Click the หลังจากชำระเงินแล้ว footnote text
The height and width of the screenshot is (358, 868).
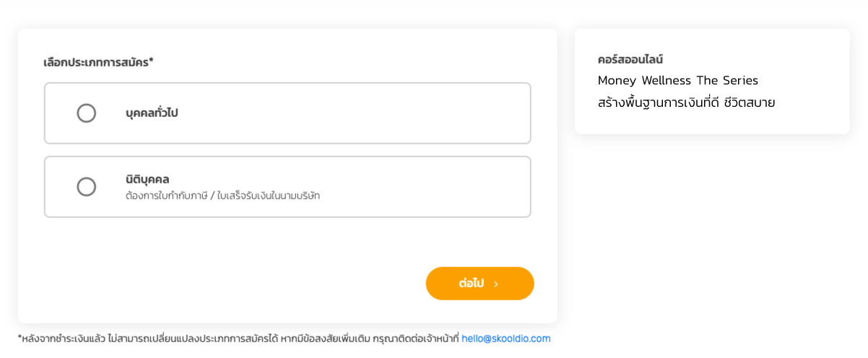(65, 339)
